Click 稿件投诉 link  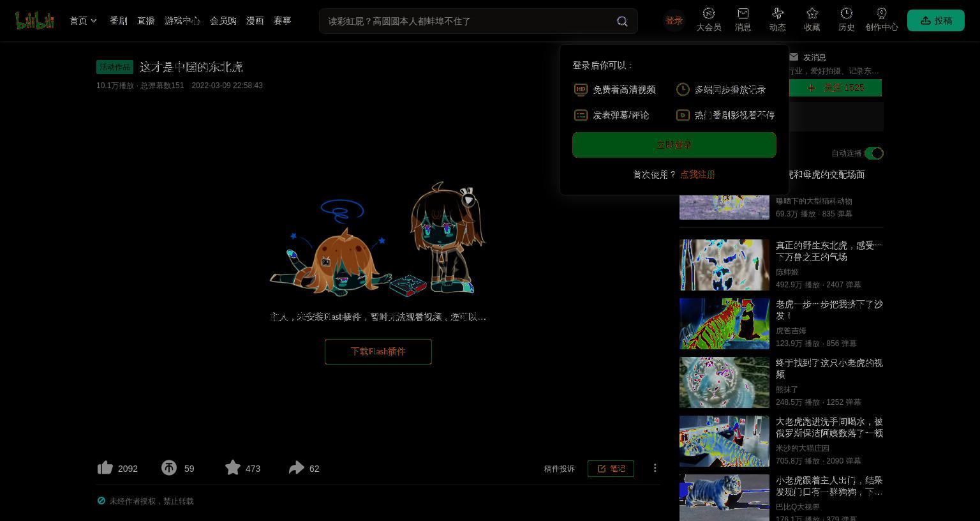(560, 469)
